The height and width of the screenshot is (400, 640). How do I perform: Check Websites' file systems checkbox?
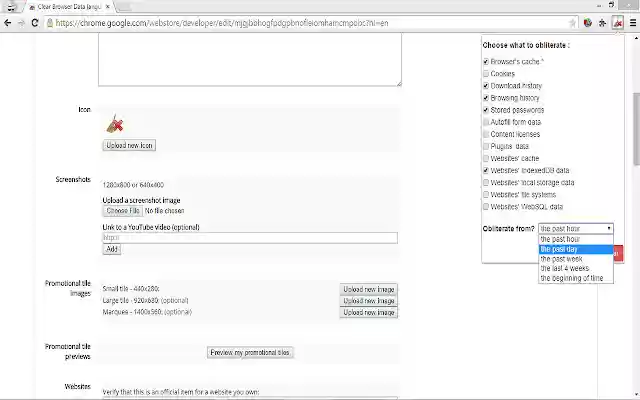[x=486, y=195]
